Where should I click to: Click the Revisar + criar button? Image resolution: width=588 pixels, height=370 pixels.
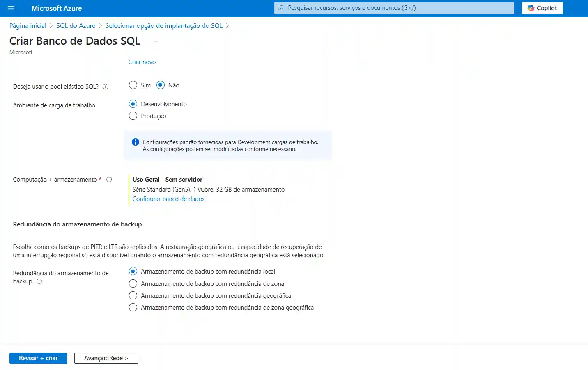pos(38,358)
